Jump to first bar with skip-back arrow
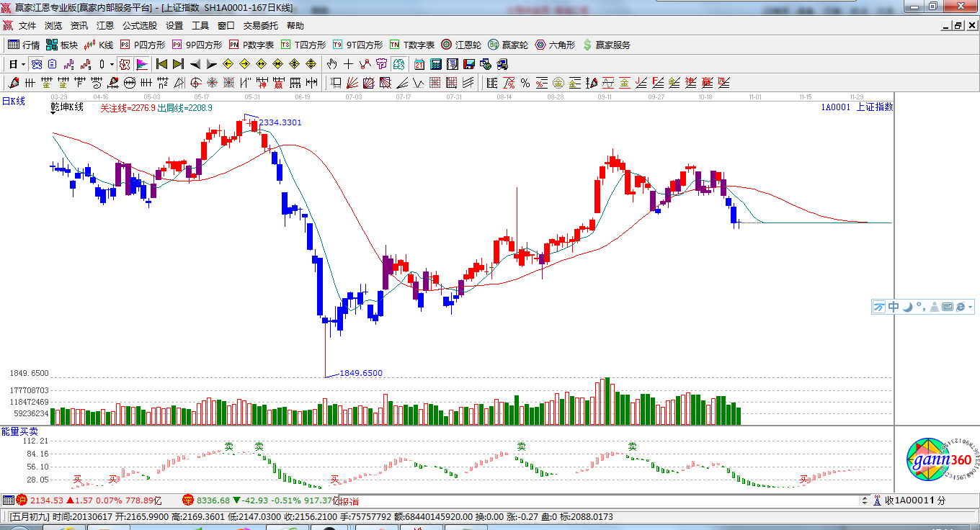 tap(161, 64)
